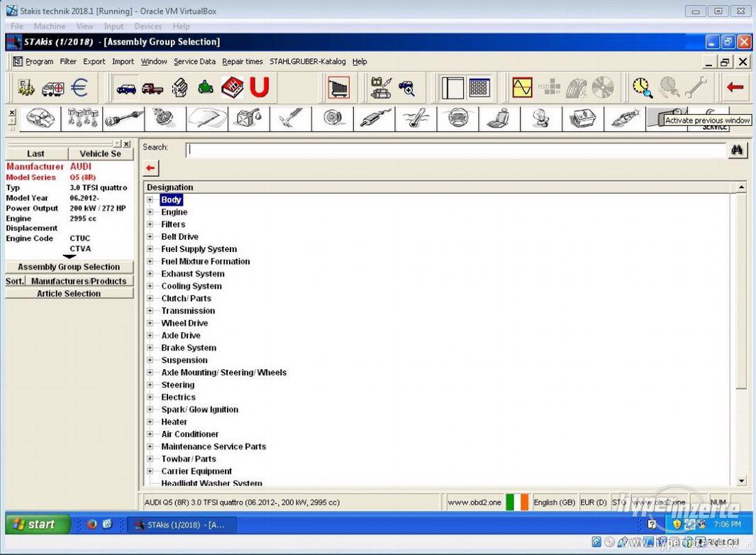This screenshot has width=756, height=555.
Task: Open the Service Data menu
Action: pos(194,62)
